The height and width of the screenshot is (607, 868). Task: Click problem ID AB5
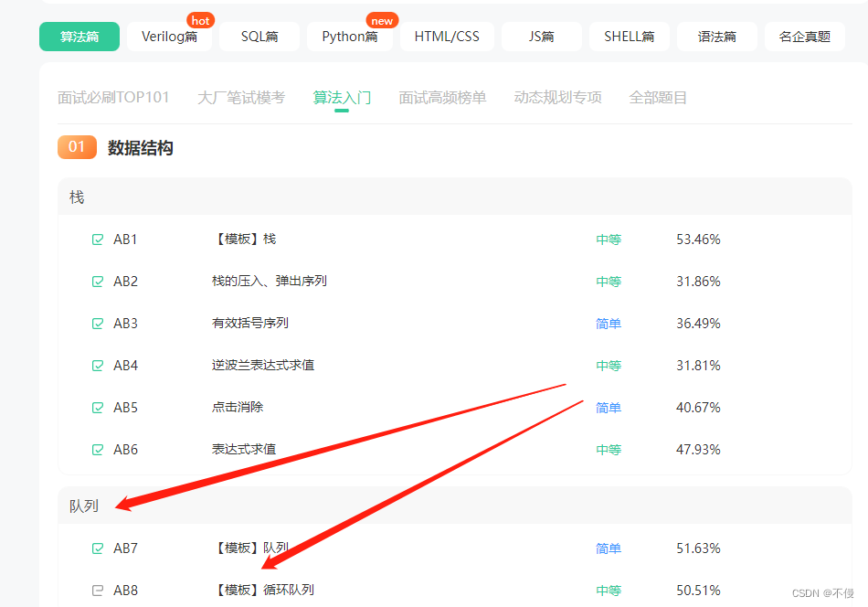(x=126, y=408)
